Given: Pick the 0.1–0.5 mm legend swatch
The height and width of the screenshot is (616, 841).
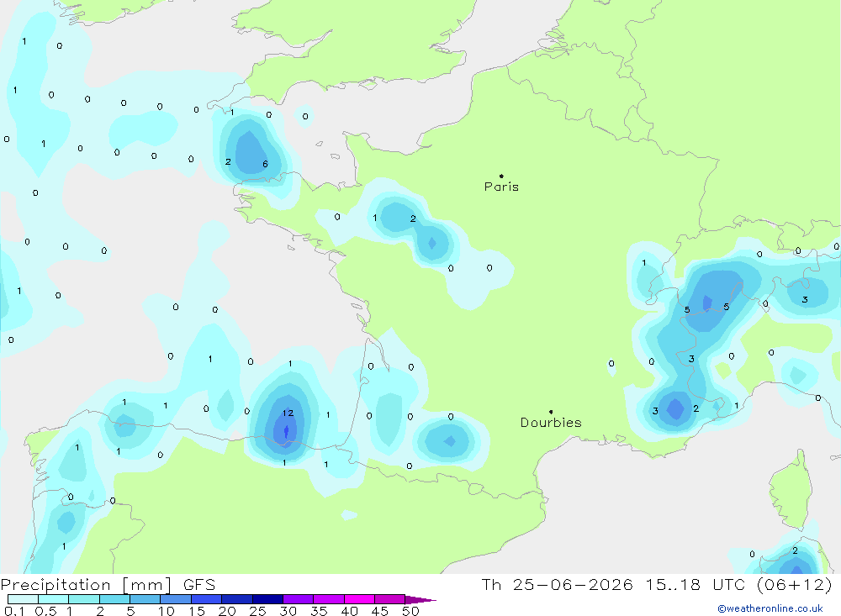Looking at the screenshot, I should [23, 599].
